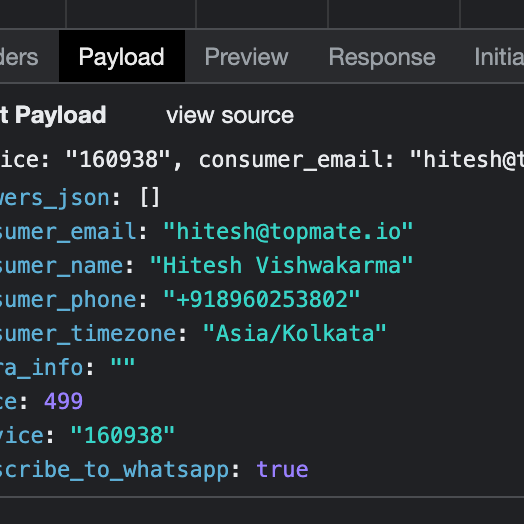Click the hitesh@topmate.io email value

288,231
